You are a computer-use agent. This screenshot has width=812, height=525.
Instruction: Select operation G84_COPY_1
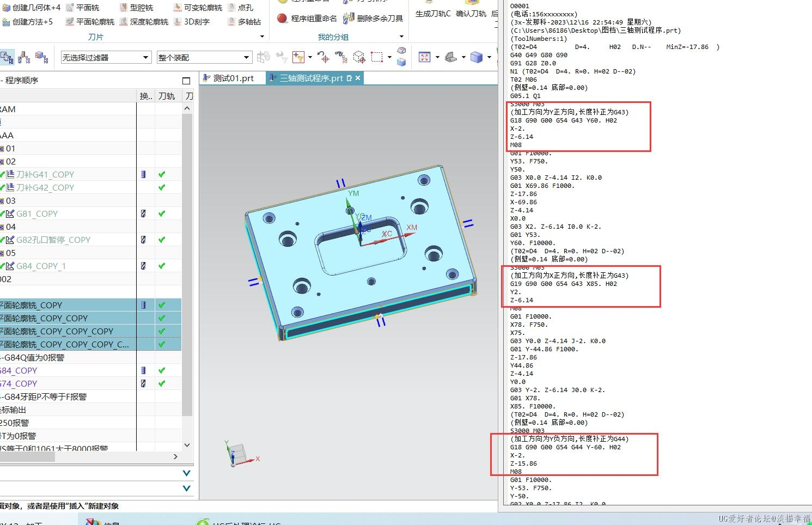(x=41, y=266)
